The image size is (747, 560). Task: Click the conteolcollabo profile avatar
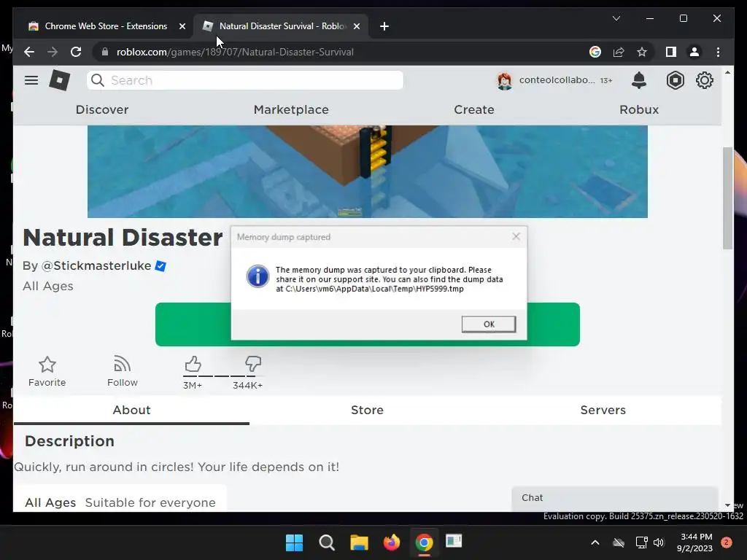tap(505, 80)
